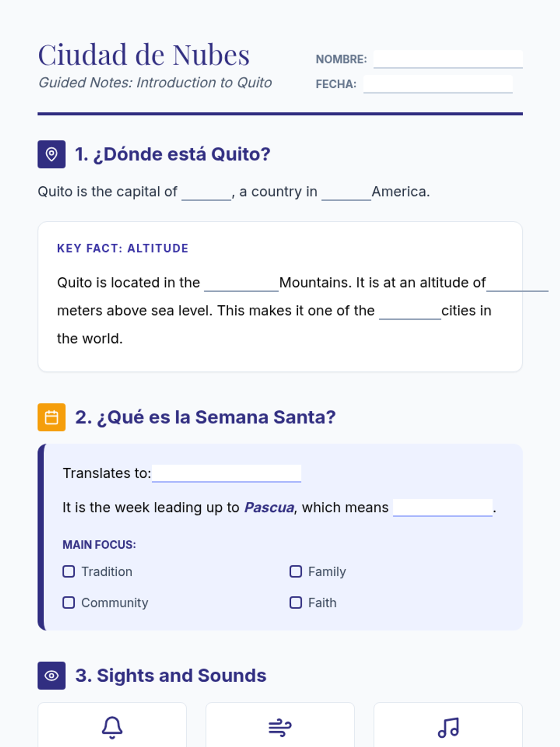Mark the Faith checkbox

point(295,603)
